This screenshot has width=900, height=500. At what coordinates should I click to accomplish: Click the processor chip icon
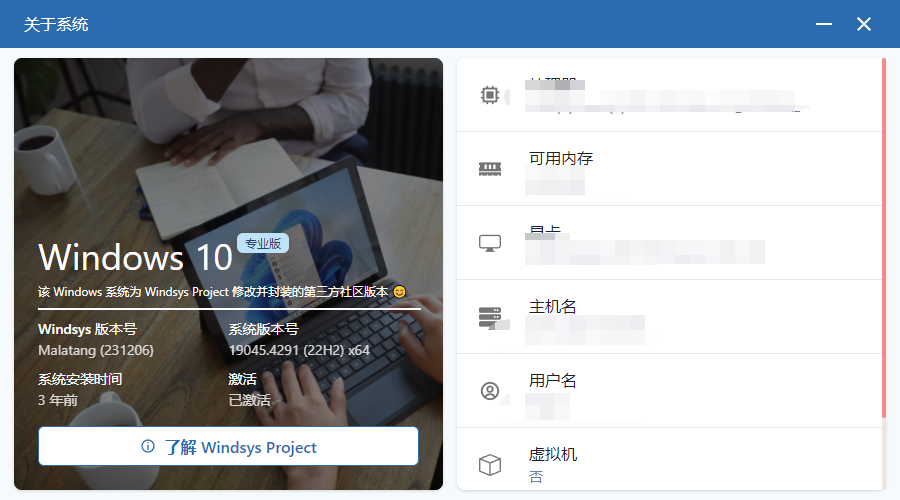(x=490, y=95)
